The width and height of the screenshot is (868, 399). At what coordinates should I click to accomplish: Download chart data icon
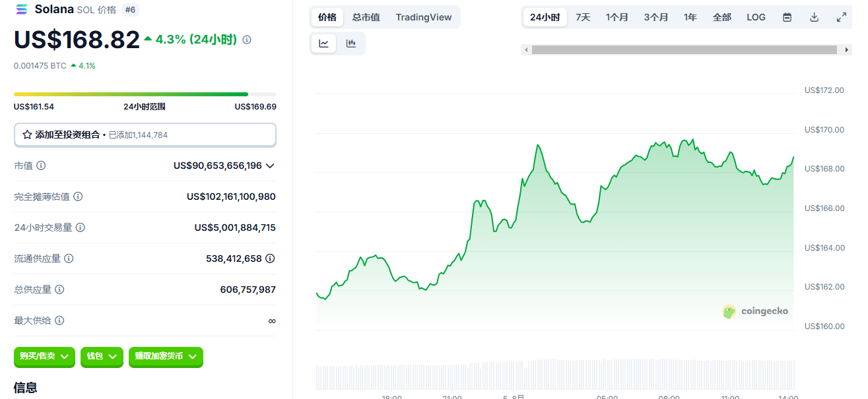click(815, 17)
